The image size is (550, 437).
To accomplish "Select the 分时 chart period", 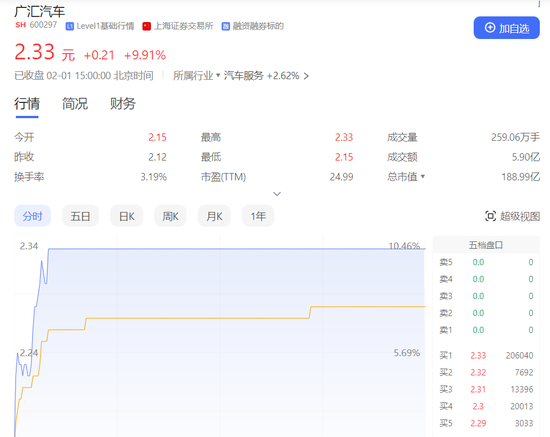I will tap(32, 216).
